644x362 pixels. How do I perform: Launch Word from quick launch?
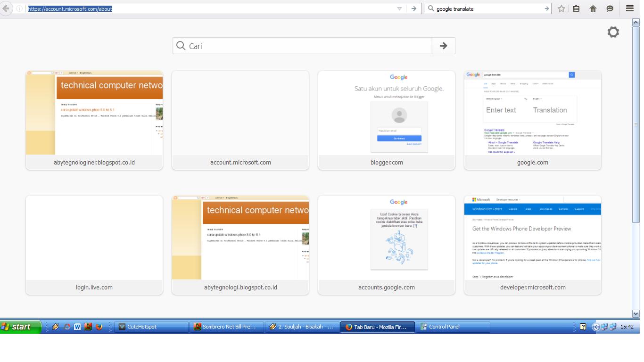(x=77, y=327)
